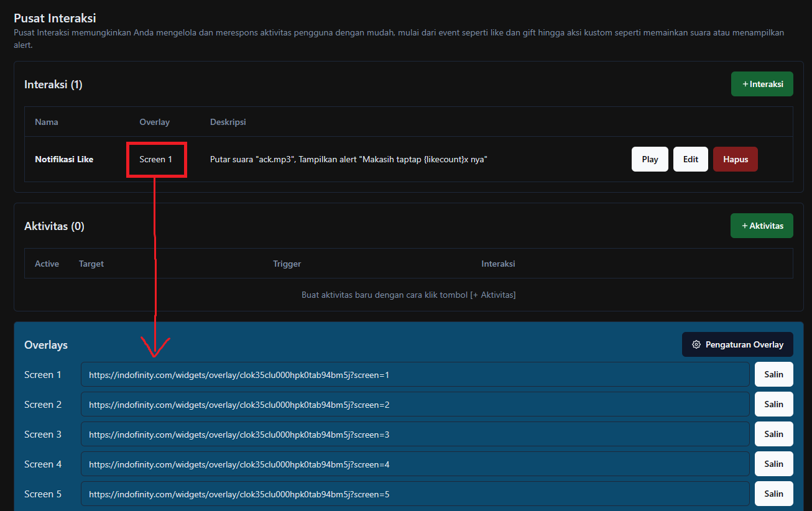Edit the Notifikasi Like interaction

(690, 159)
